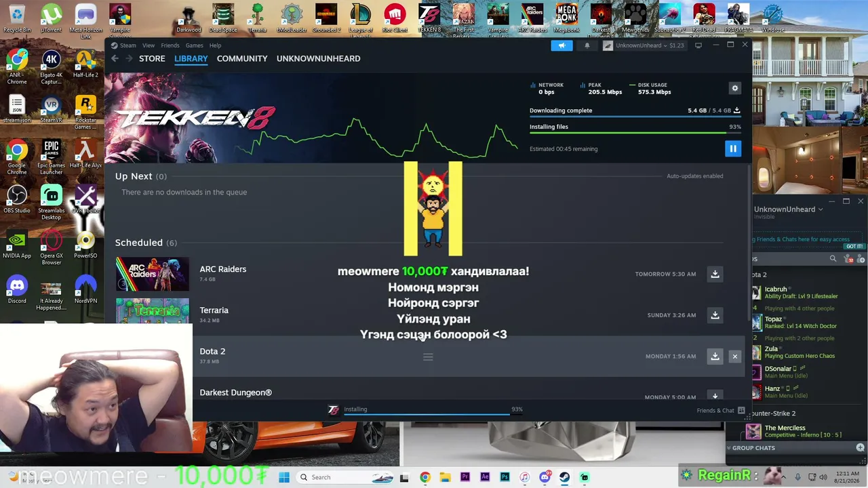Open pending friend invites icon
The width and height of the screenshot is (868, 488).
coord(849,259)
